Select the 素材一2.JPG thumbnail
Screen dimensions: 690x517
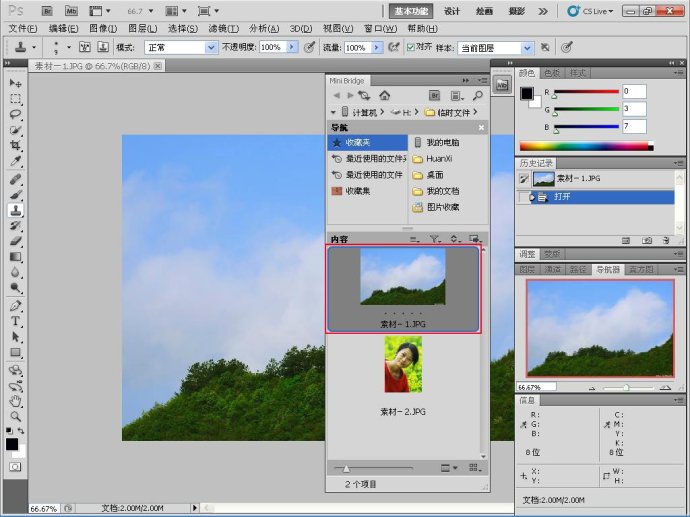click(x=403, y=364)
